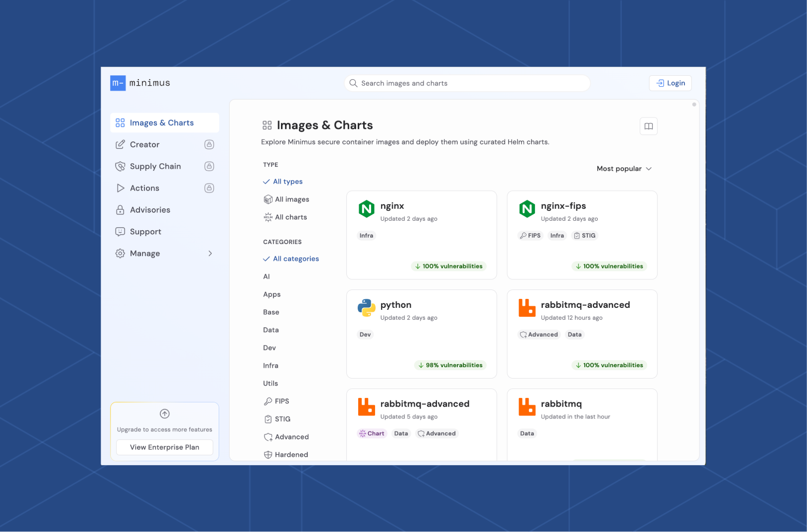Open the rabbitmq image title
807x532 pixels.
561,404
